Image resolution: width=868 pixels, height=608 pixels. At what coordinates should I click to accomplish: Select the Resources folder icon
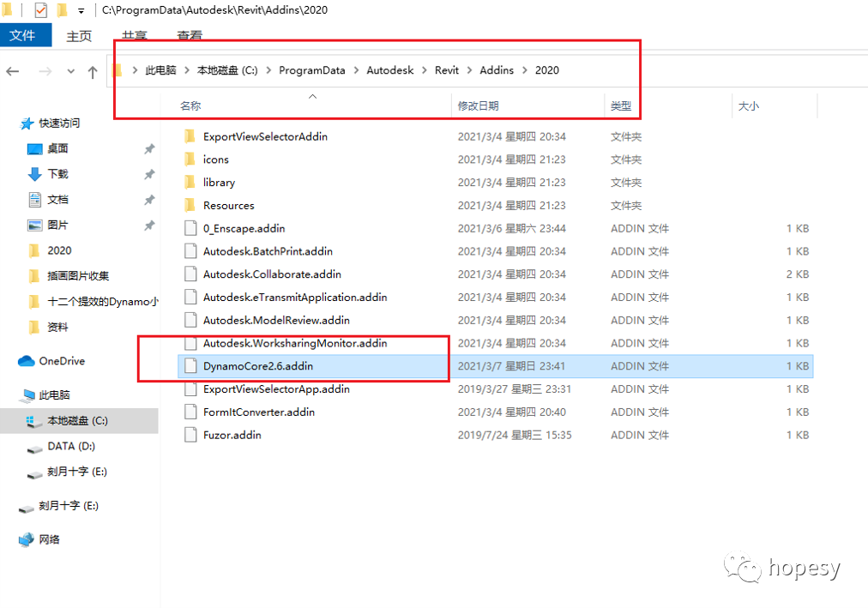click(190, 205)
